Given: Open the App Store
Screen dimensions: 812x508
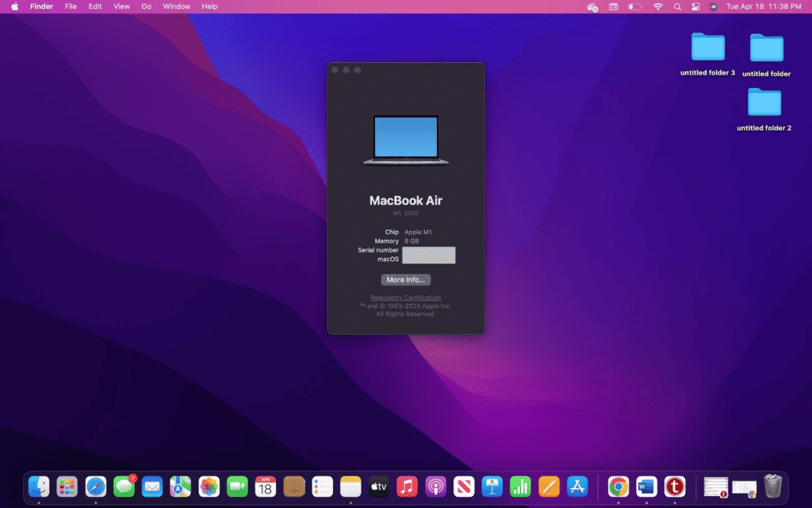Looking at the screenshot, I should [576, 487].
